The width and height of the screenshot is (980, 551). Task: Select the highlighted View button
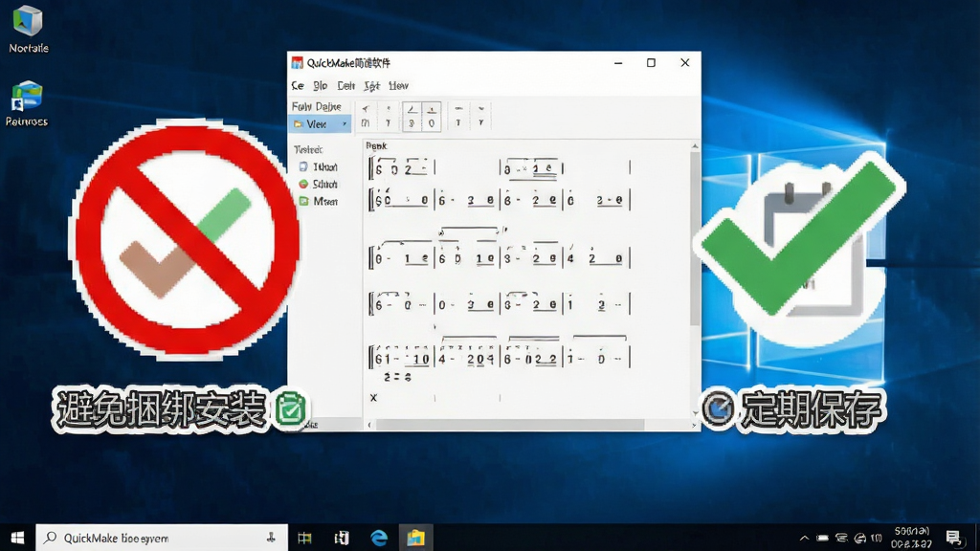[x=320, y=124]
